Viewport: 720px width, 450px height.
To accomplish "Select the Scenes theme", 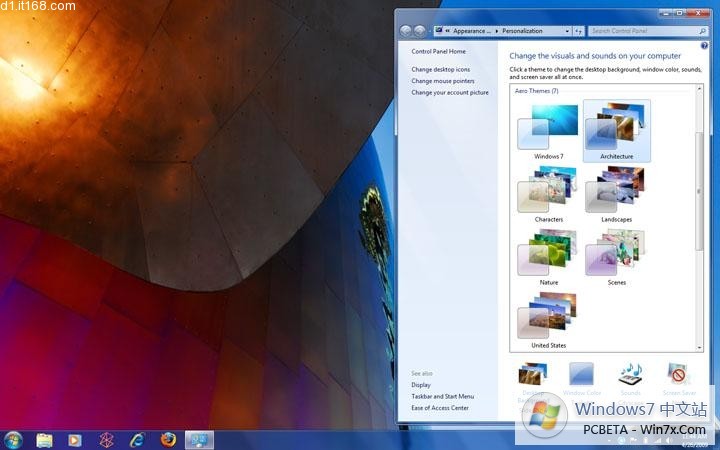I will click(617, 258).
